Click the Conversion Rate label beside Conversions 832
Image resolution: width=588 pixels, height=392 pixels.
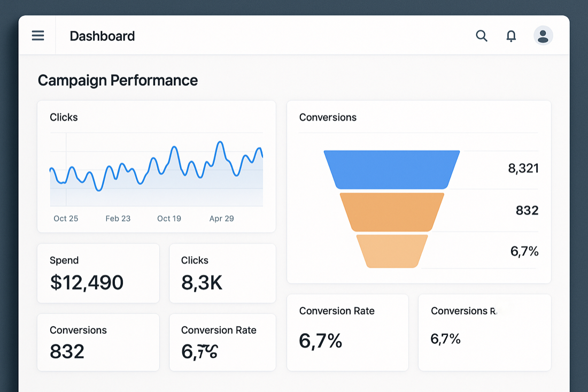(x=219, y=330)
